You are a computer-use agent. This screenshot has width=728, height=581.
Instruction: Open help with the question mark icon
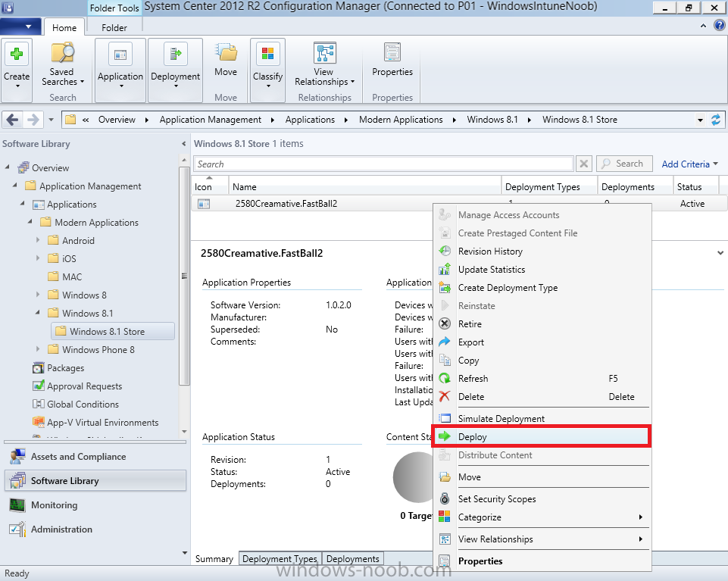tap(719, 26)
